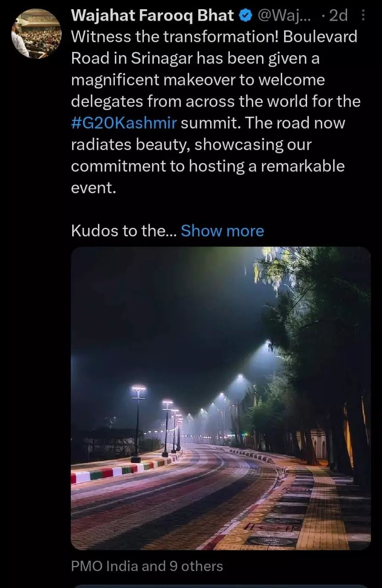The height and width of the screenshot is (588, 382).
Task: Open the tweet options three-dot menu
Action: click(x=364, y=16)
